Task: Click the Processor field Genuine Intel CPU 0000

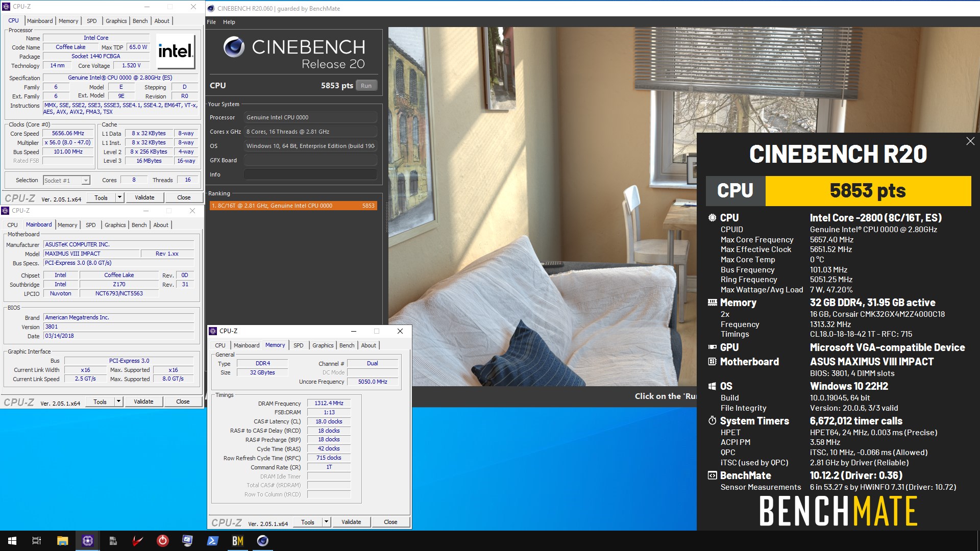Action: 310,117
